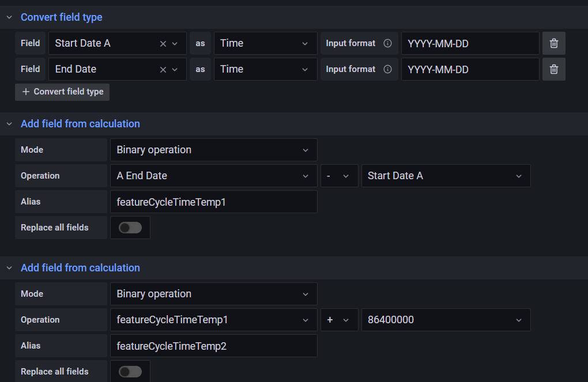
Task: Open the Mode dropdown showing Binary operation
Action: click(x=213, y=149)
